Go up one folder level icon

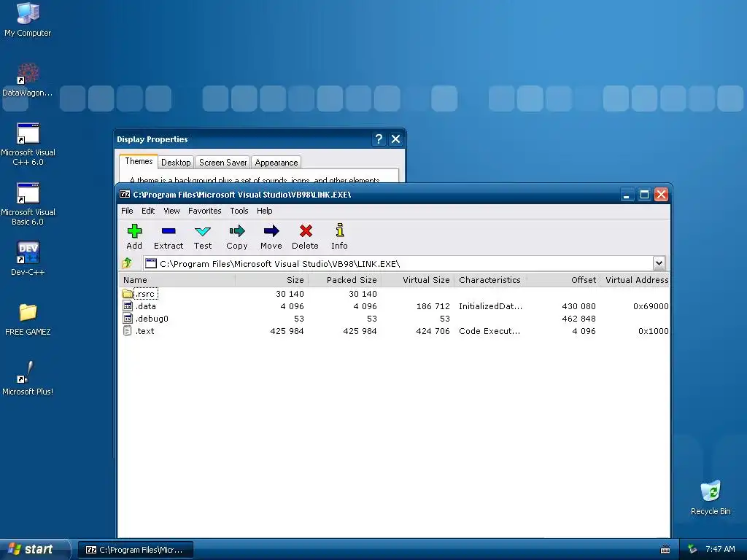click(127, 262)
